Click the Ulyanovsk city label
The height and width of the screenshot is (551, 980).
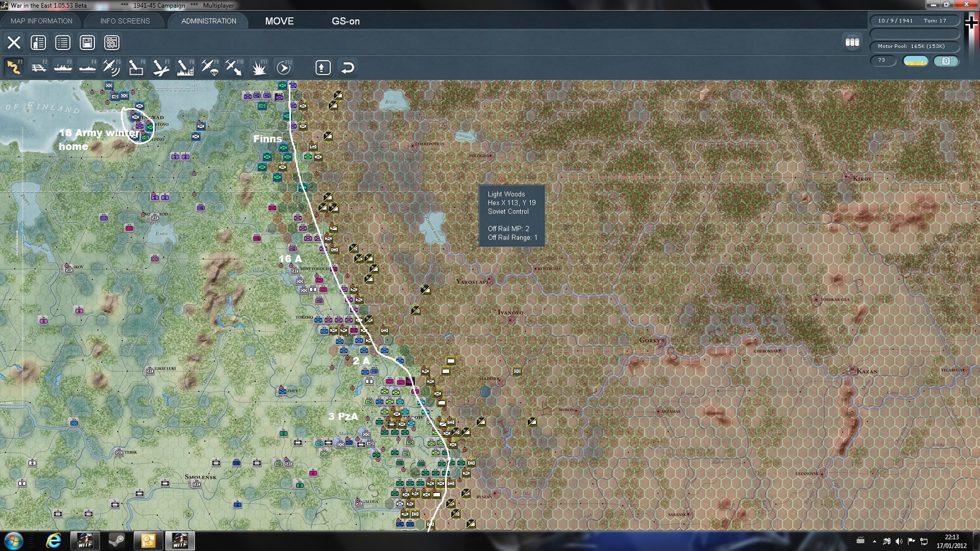[807, 473]
